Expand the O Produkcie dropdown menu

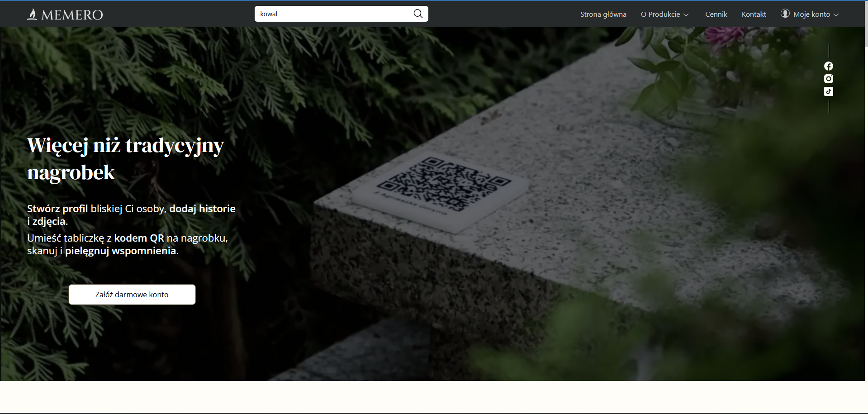[x=665, y=14]
